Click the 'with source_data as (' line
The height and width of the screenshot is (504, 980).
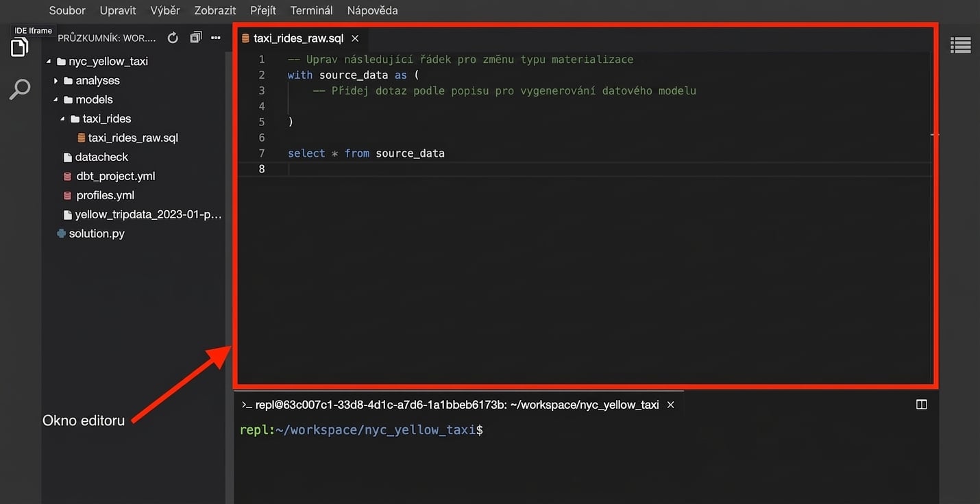point(353,75)
